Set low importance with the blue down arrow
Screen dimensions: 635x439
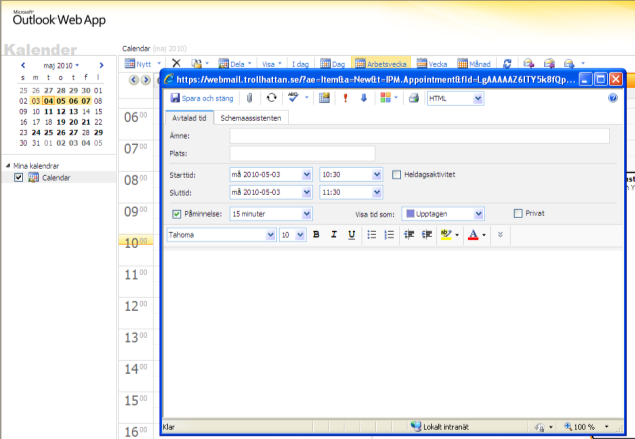point(364,98)
